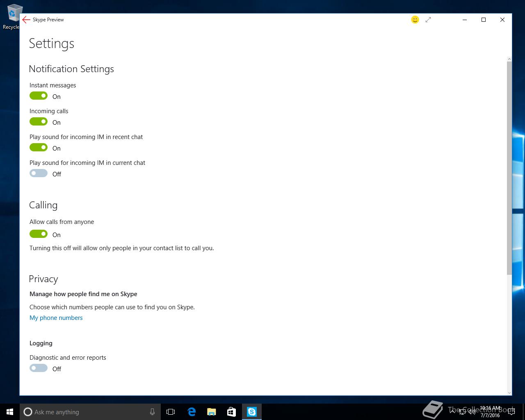This screenshot has width=525, height=420.
Task: Maximize the Skype Preview window
Action: (484, 20)
